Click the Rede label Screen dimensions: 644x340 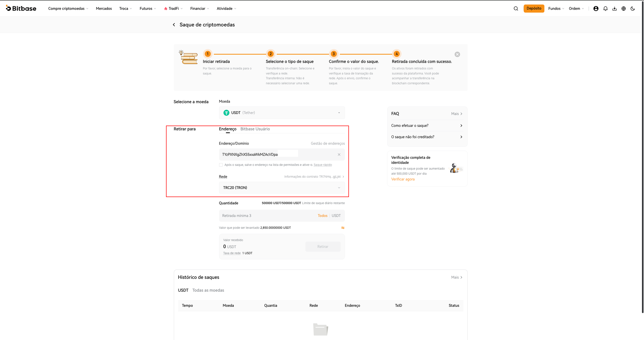[223, 177]
